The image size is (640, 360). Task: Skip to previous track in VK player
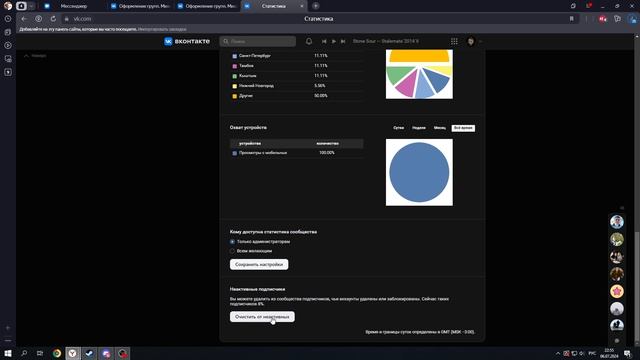[324, 41]
